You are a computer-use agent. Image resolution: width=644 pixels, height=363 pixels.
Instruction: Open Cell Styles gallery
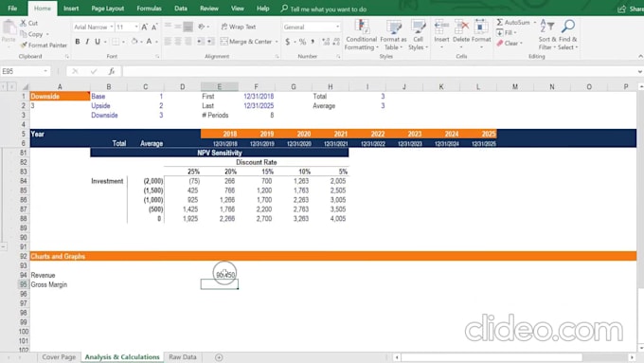(x=418, y=35)
